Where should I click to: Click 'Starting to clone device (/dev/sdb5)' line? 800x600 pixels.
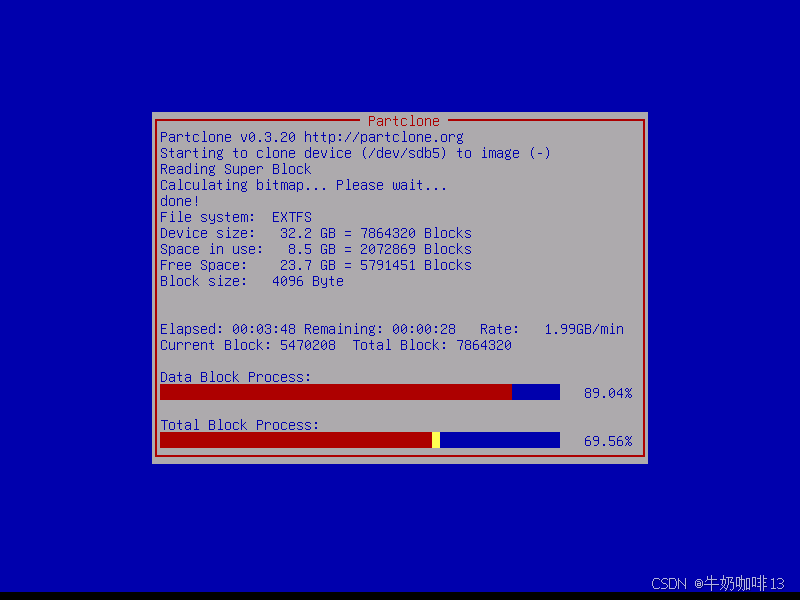click(355, 153)
